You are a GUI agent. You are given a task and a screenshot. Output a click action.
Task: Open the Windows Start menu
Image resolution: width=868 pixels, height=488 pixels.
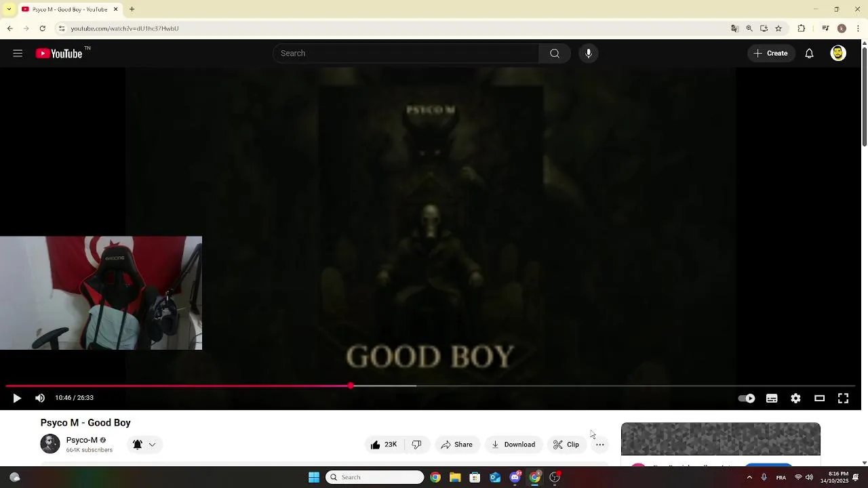click(x=314, y=477)
